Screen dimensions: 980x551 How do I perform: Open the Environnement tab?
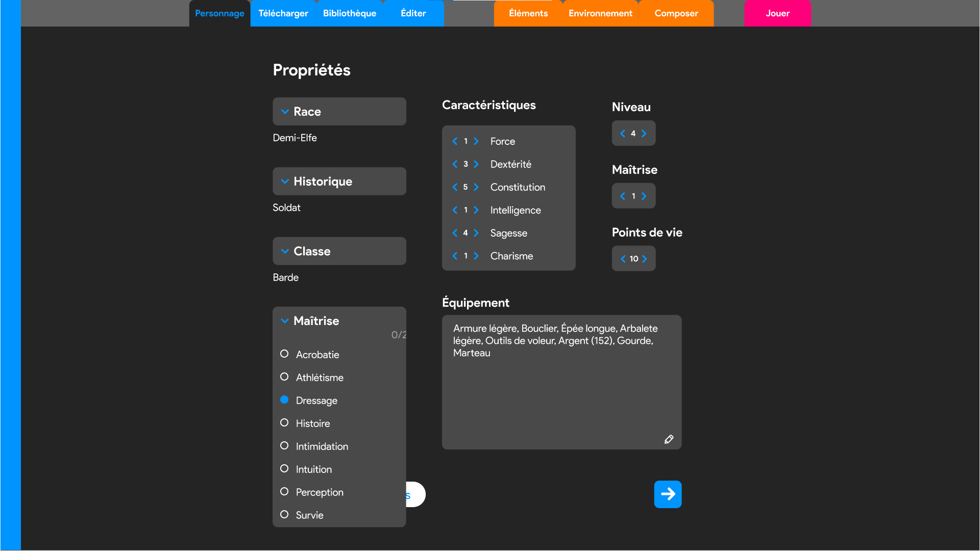[600, 13]
